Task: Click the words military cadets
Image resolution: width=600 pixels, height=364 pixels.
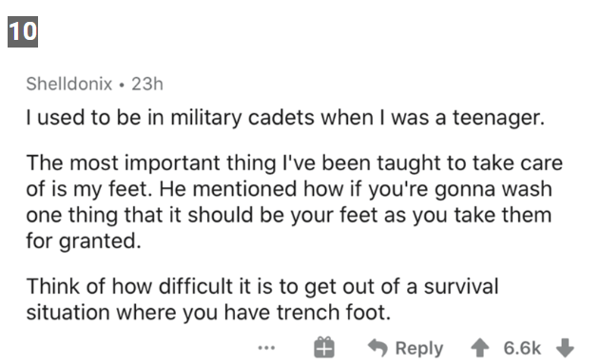Action: [x=242, y=118]
